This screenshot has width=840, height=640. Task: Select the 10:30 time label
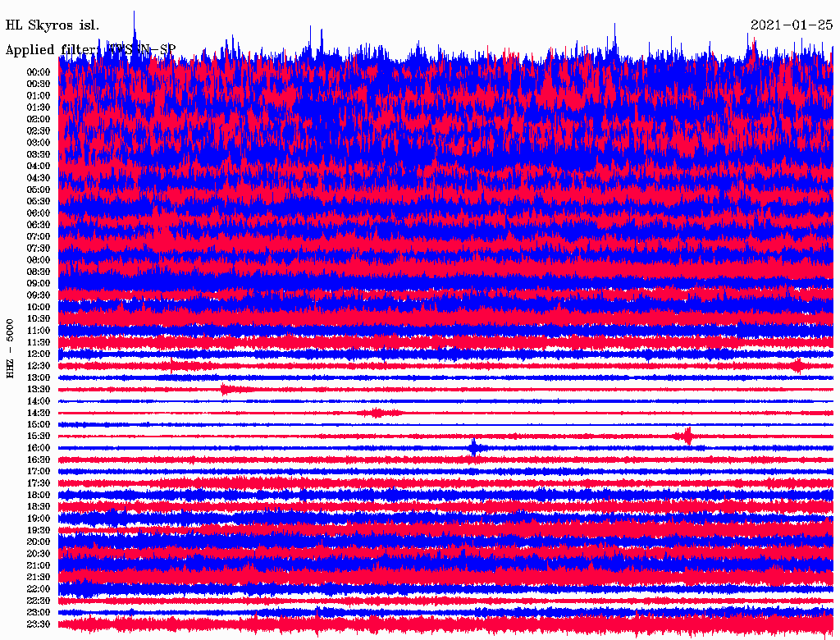(x=39, y=318)
